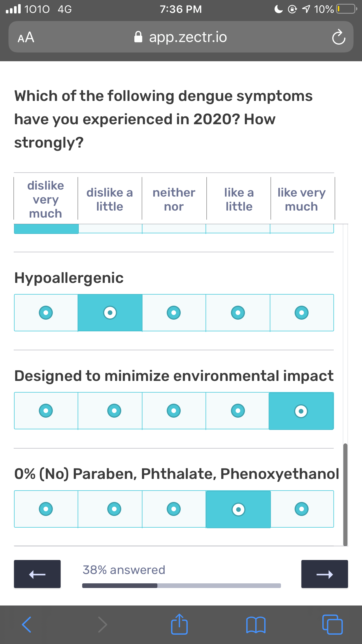This screenshot has height=644, width=362.
Task: Open the Safari tabs overview icon
Action: tap(332, 624)
